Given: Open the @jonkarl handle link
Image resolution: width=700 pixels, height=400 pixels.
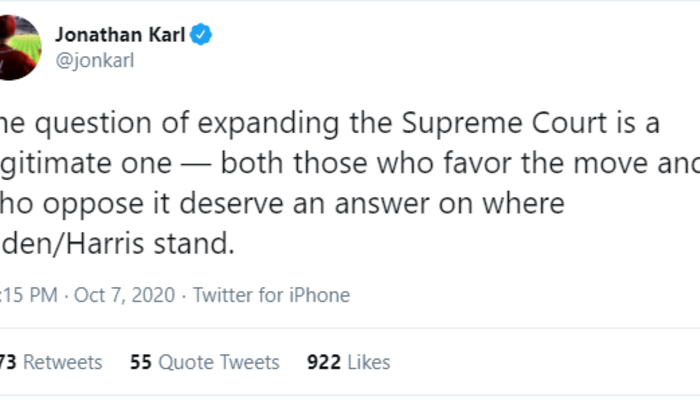Looking at the screenshot, I should (x=94, y=59).
